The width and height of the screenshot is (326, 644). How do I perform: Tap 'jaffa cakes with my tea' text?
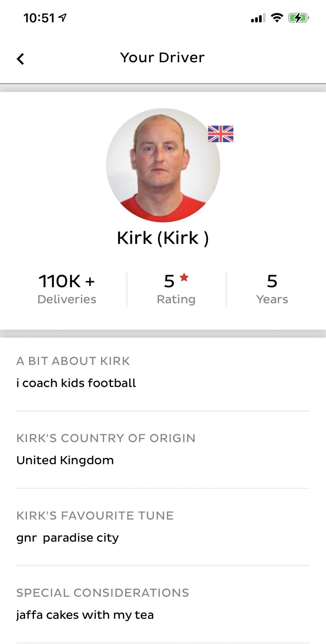85,615
